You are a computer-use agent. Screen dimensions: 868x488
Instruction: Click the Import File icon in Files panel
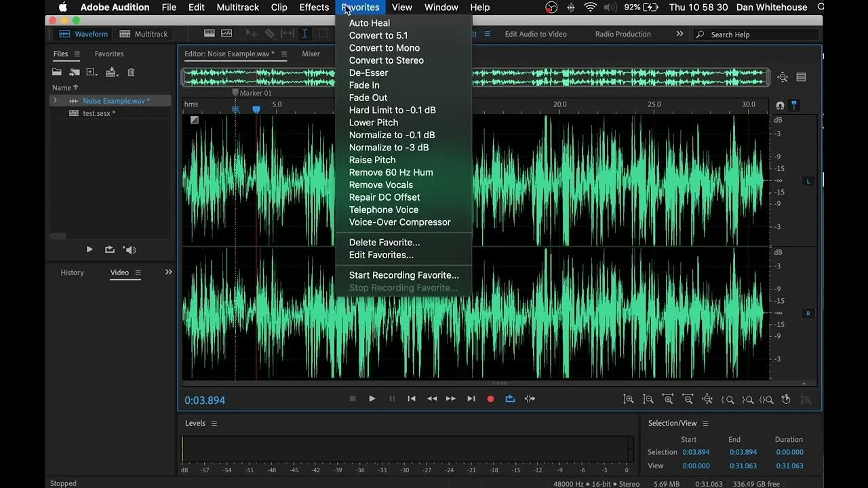[x=74, y=72]
